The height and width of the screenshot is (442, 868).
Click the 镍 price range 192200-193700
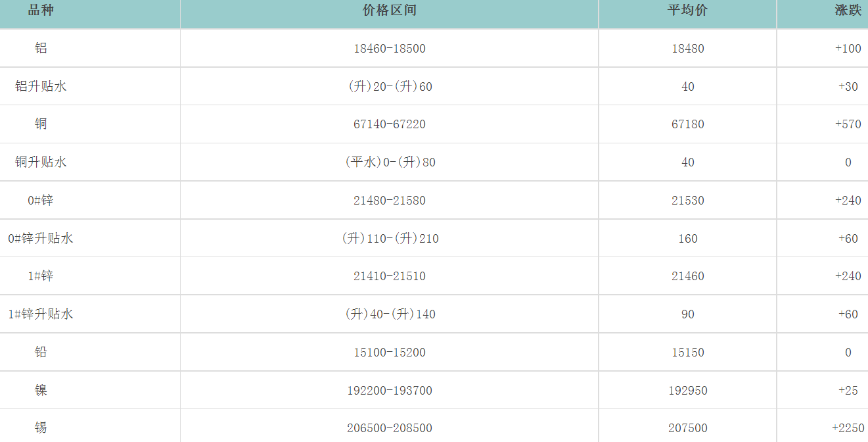click(389, 391)
